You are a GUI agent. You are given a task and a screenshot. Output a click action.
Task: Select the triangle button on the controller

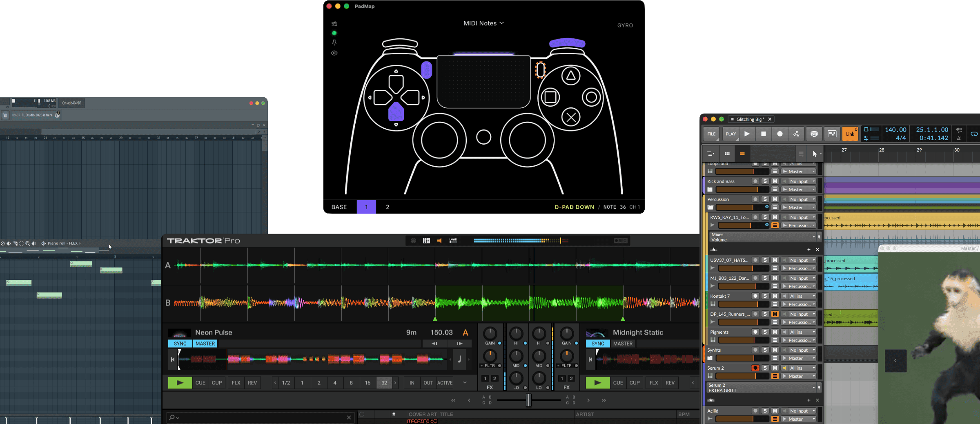pos(571,76)
